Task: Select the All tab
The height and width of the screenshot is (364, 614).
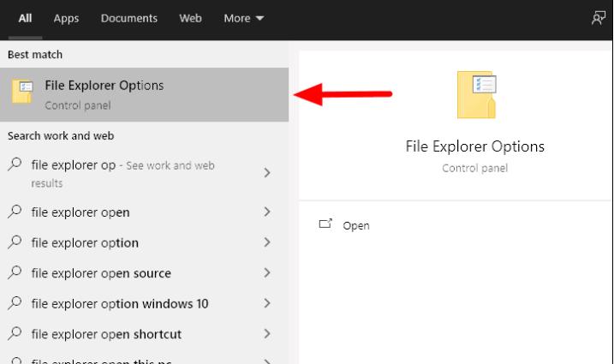Action: point(26,19)
